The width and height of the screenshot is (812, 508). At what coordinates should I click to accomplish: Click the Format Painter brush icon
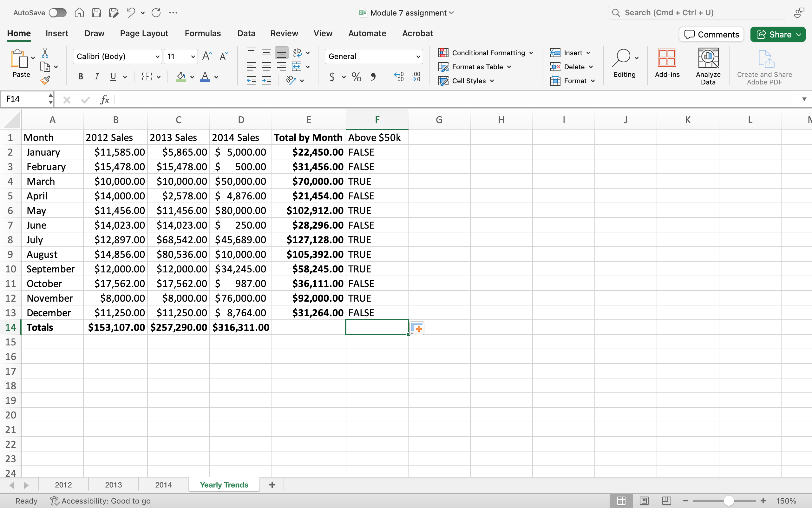(45, 80)
